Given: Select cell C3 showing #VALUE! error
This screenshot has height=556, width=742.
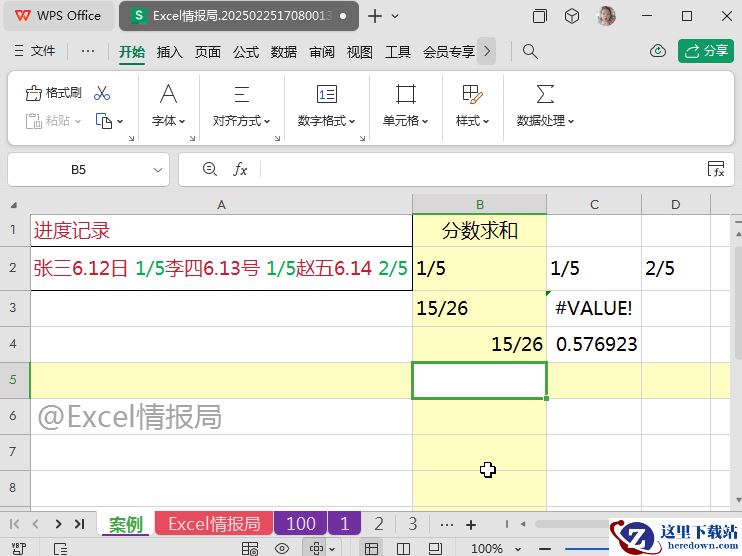Looking at the screenshot, I should click(x=593, y=308).
